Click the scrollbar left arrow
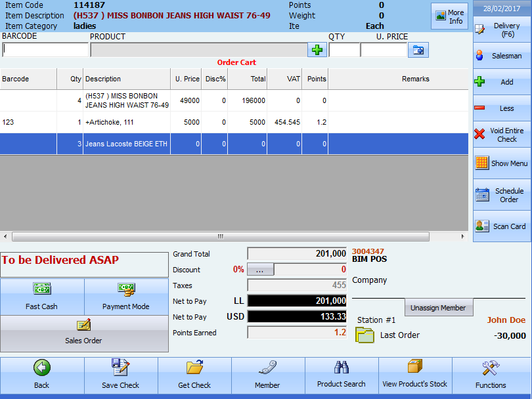Image resolution: width=532 pixels, height=399 pixels. point(5,236)
